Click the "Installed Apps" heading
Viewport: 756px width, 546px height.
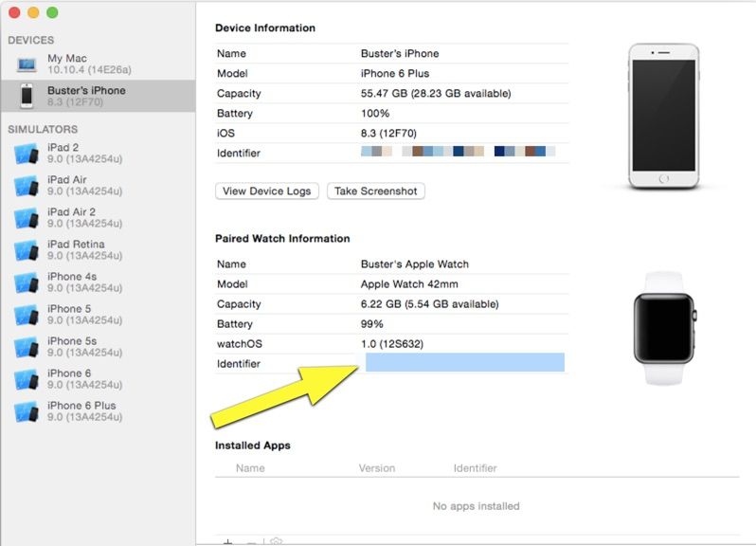pyautogui.click(x=253, y=446)
